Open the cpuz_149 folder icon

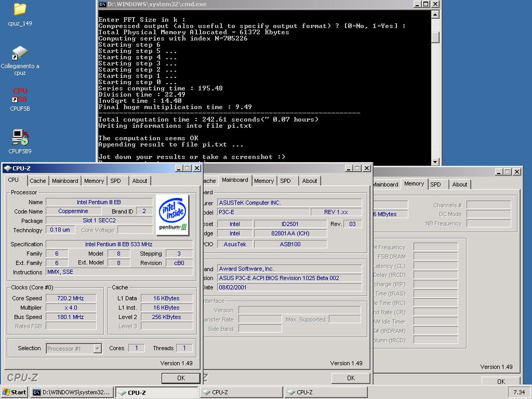pos(20,9)
